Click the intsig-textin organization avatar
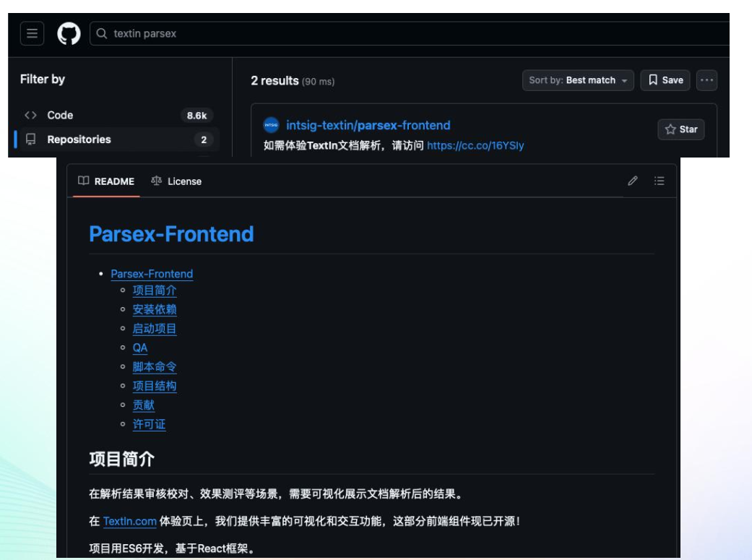Screen dimensions: 752x560 271,125
